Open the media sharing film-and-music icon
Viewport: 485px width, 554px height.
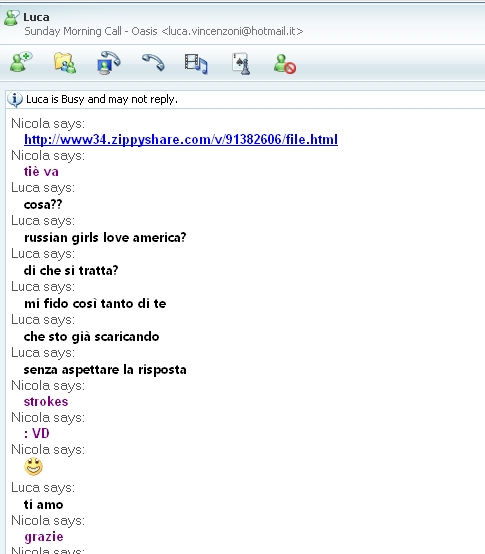(196, 64)
